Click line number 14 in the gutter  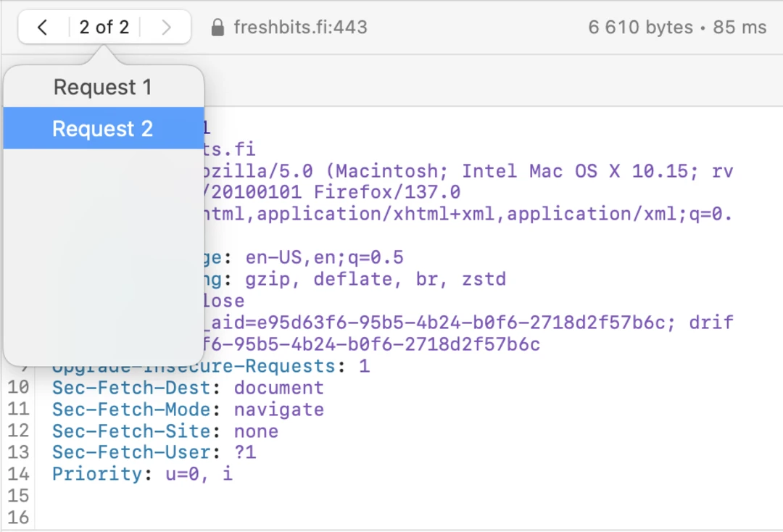pos(18,474)
